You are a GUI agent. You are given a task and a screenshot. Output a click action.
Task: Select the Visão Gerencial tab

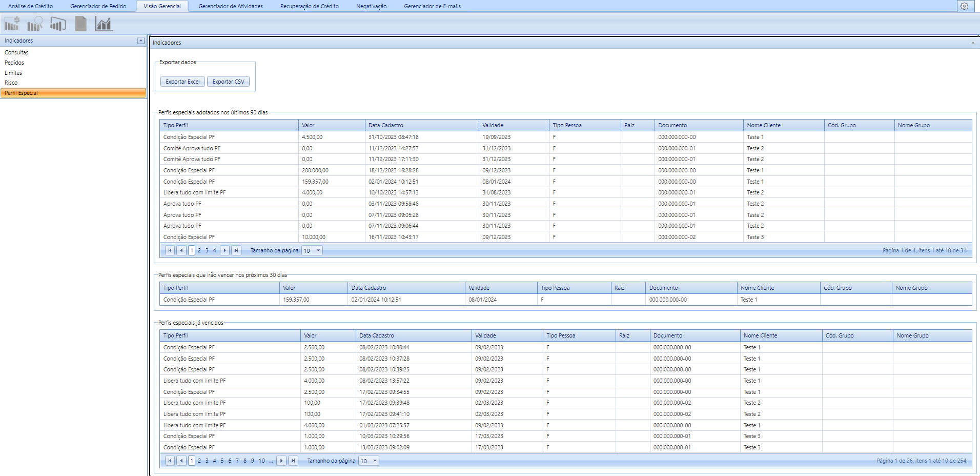click(162, 6)
